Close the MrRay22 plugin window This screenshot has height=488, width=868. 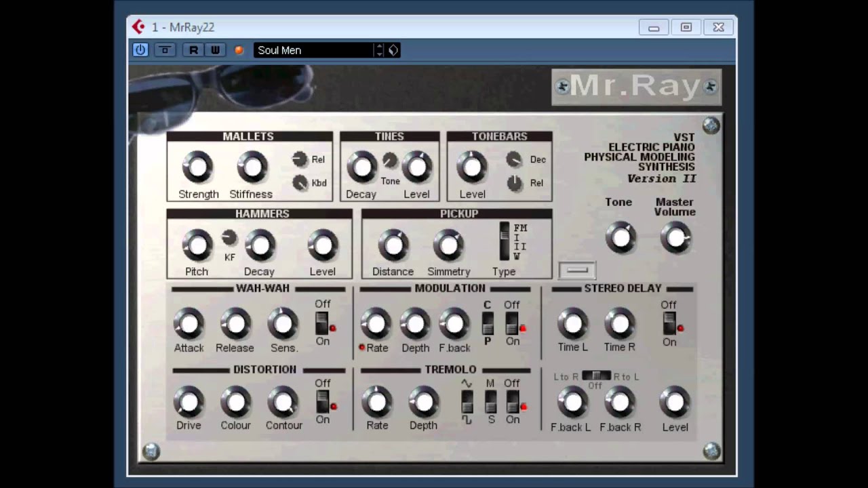click(x=719, y=28)
